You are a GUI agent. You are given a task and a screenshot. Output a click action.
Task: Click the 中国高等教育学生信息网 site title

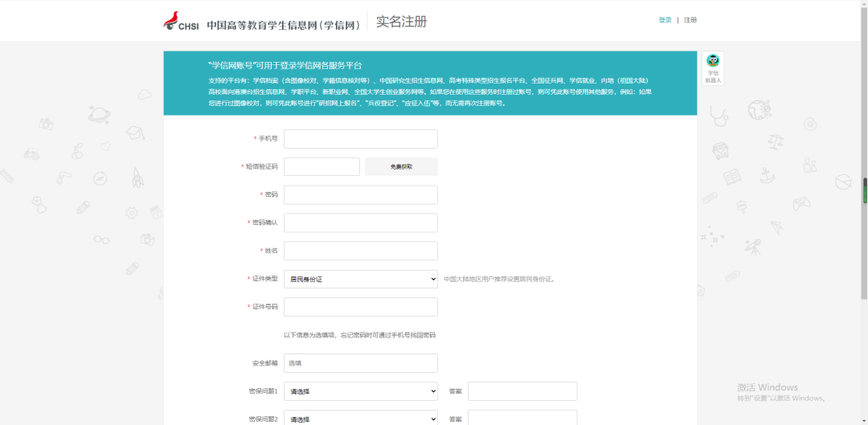point(283,25)
